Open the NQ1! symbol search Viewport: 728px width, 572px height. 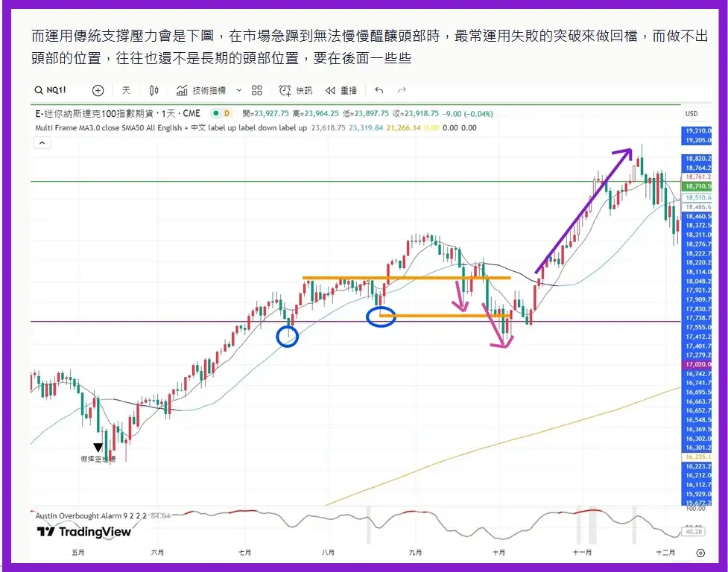coord(51,90)
